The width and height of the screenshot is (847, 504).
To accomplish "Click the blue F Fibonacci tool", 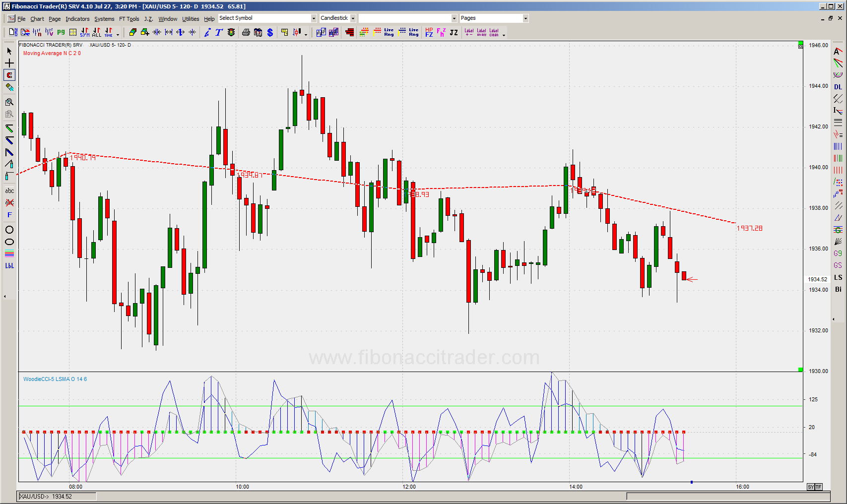I will point(9,215).
